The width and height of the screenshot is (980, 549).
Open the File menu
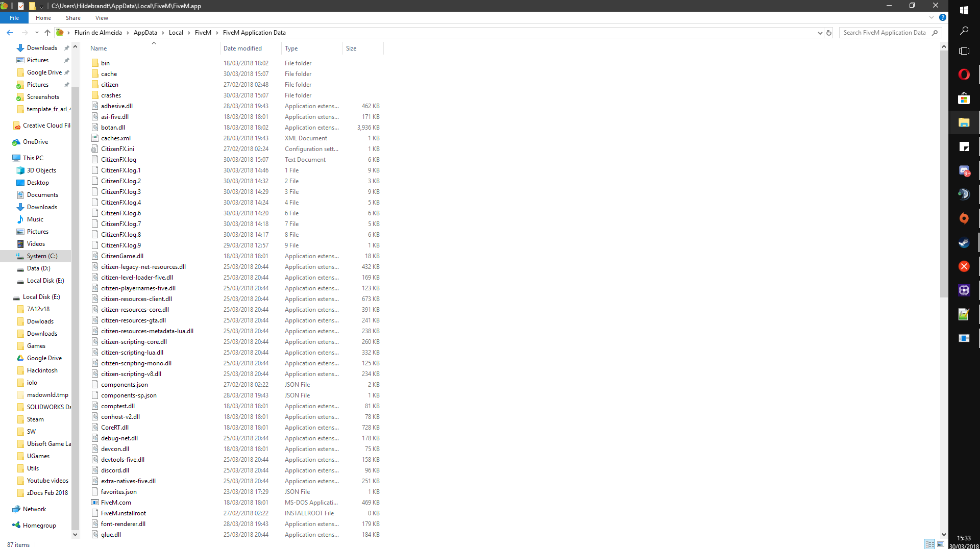[x=14, y=17]
